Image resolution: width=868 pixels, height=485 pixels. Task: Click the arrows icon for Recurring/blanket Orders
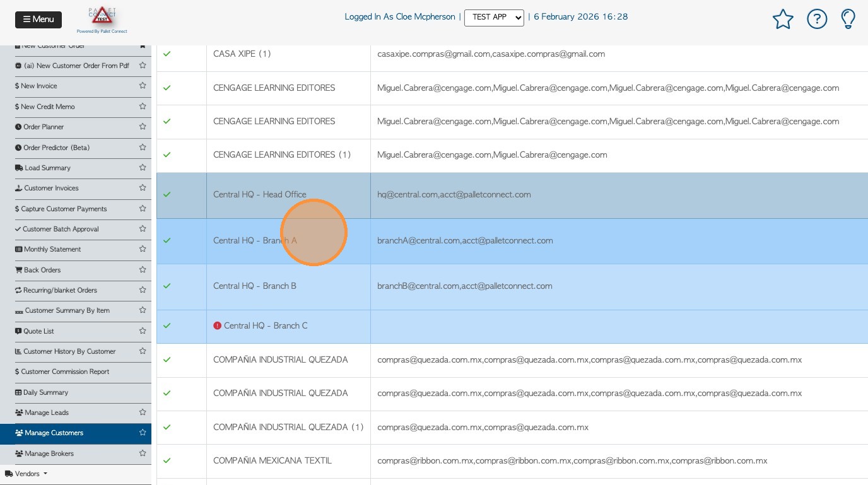18,290
